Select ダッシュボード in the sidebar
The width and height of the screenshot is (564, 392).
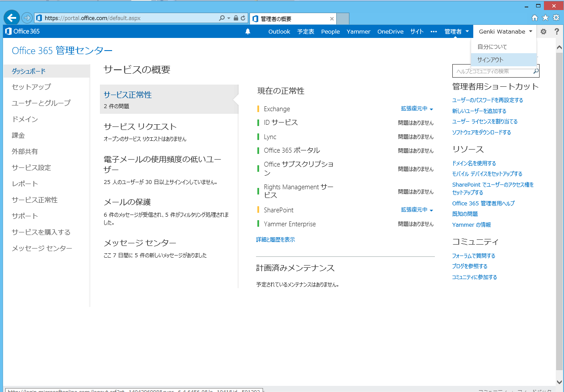[x=47, y=71]
